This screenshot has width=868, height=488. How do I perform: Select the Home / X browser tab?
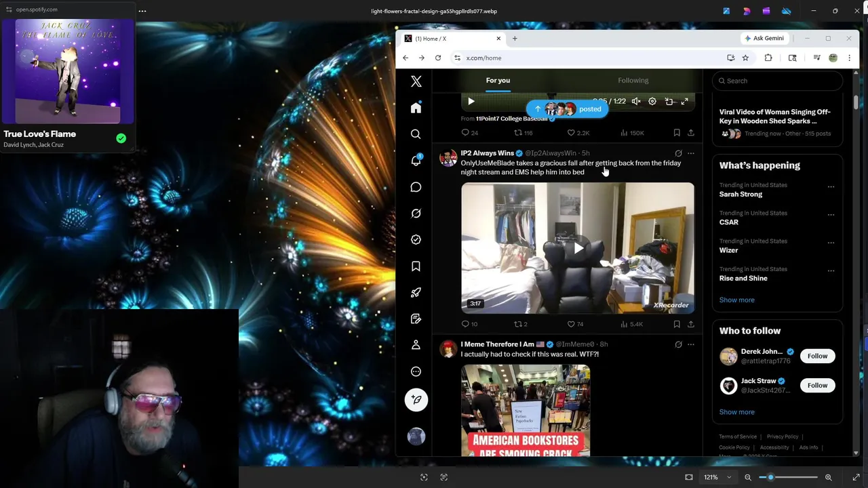[x=452, y=39]
